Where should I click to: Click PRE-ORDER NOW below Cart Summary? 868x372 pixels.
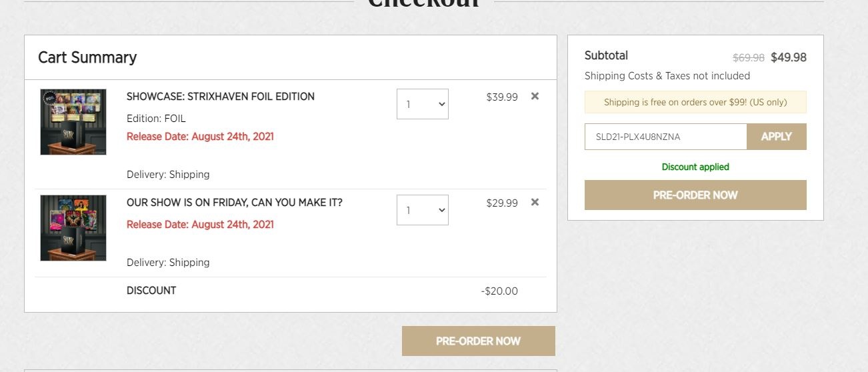tap(478, 341)
